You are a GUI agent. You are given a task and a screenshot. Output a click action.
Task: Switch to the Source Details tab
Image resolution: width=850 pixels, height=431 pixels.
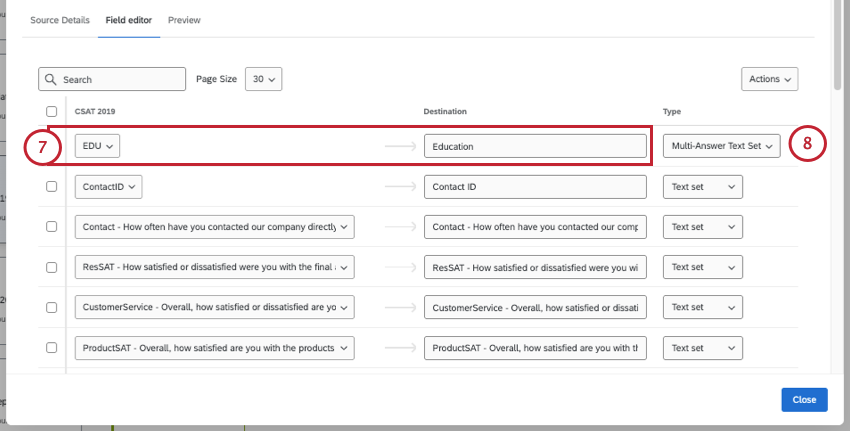point(60,20)
